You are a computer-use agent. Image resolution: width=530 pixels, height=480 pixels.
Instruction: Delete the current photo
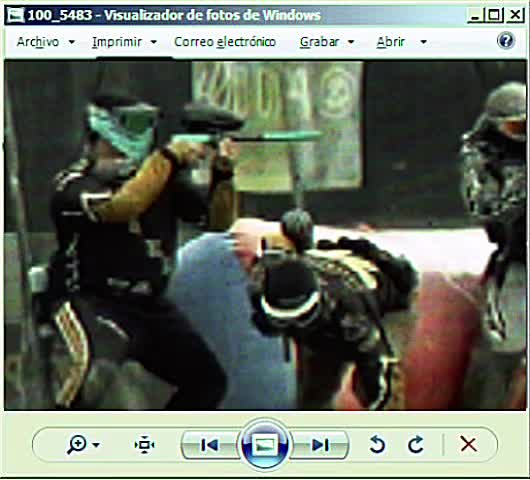pyautogui.click(x=468, y=444)
